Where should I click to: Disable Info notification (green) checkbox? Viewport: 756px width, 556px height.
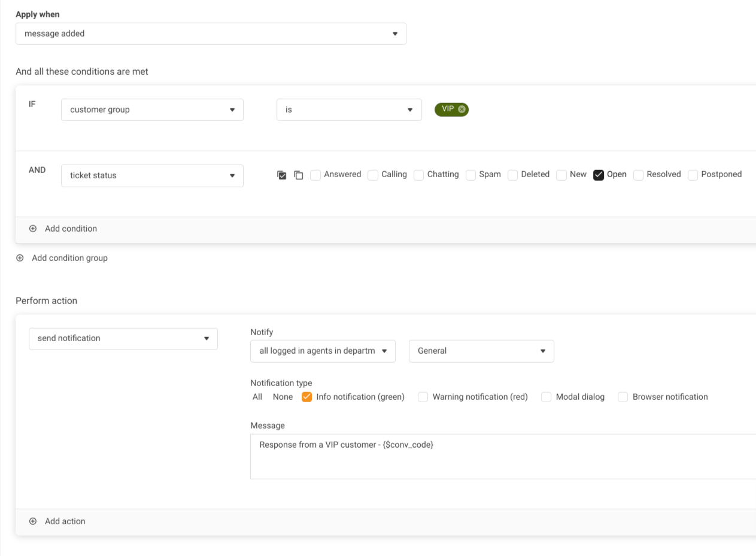[307, 397]
